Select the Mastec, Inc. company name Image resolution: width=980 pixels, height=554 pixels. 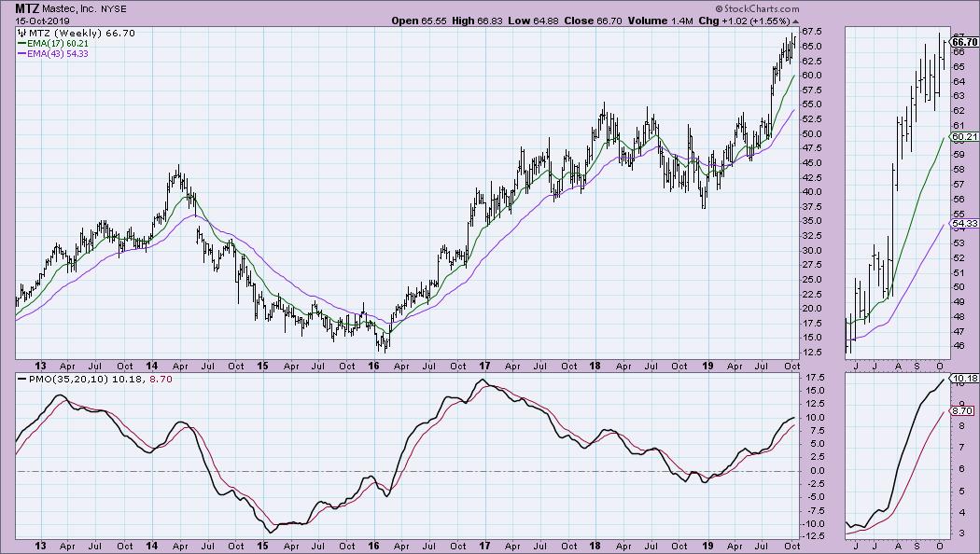tap(70, 9)
